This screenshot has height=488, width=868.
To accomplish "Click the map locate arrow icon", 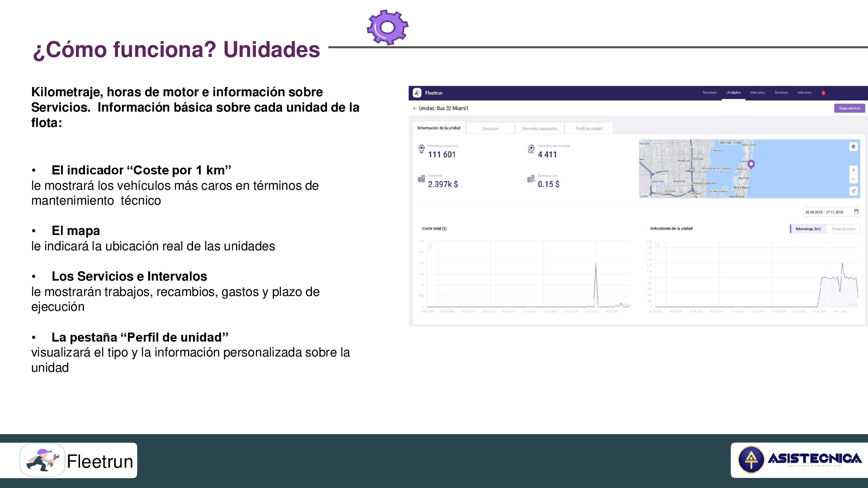I will pyautogui.click(x=853, y=191).
